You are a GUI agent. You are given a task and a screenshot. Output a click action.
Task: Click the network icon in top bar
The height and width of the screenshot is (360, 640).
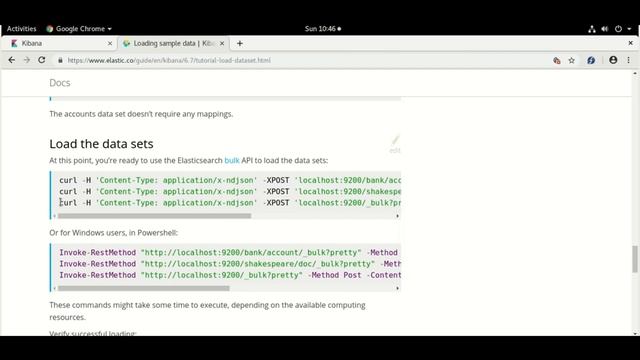point(591,29)
